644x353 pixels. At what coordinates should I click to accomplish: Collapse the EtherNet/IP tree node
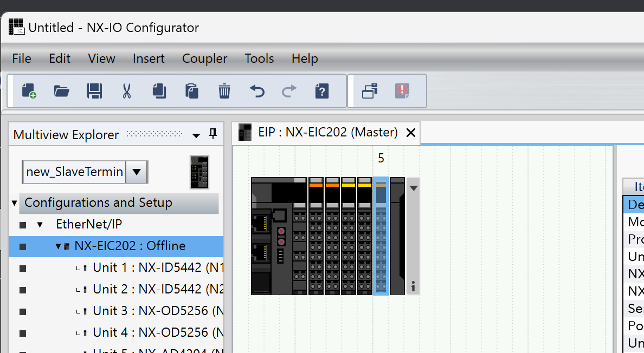click(40, 225)
